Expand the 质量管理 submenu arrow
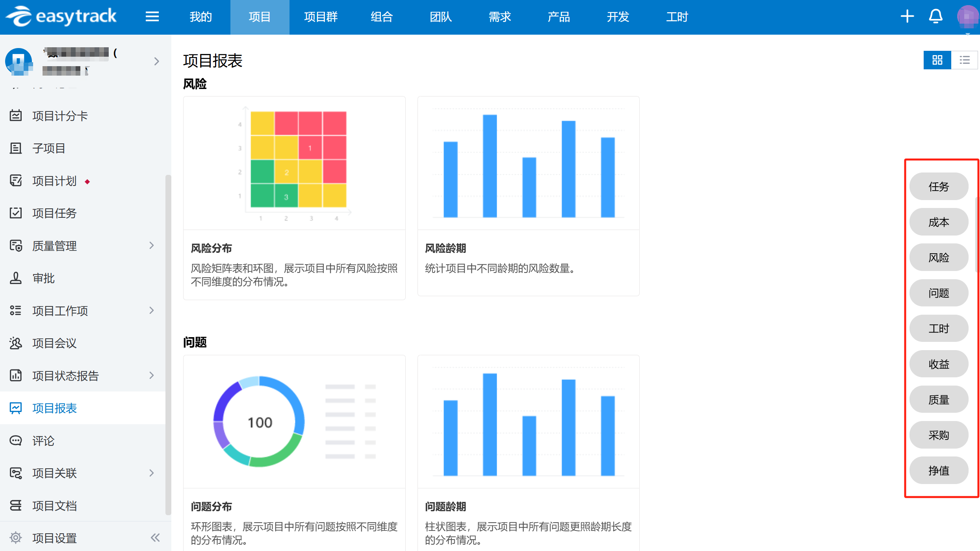Screen dimensions: 980x551 (152, 246)
